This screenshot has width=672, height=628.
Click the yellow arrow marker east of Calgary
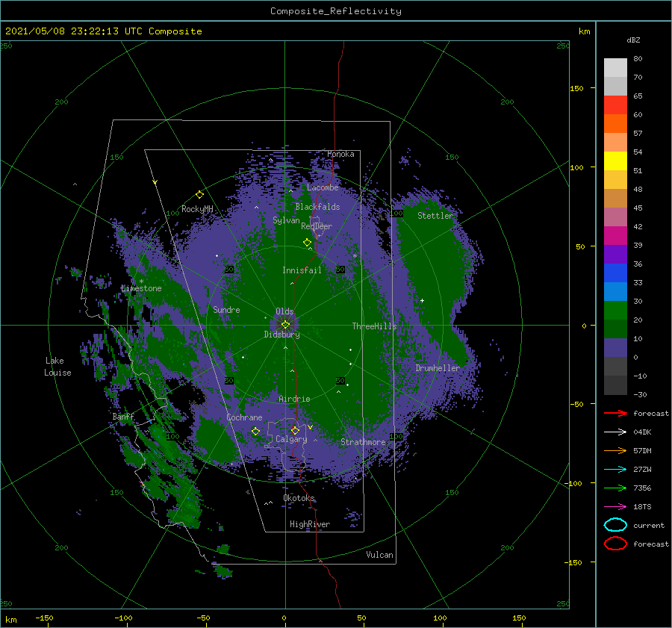pyautogui.click(x=310, y=426)
